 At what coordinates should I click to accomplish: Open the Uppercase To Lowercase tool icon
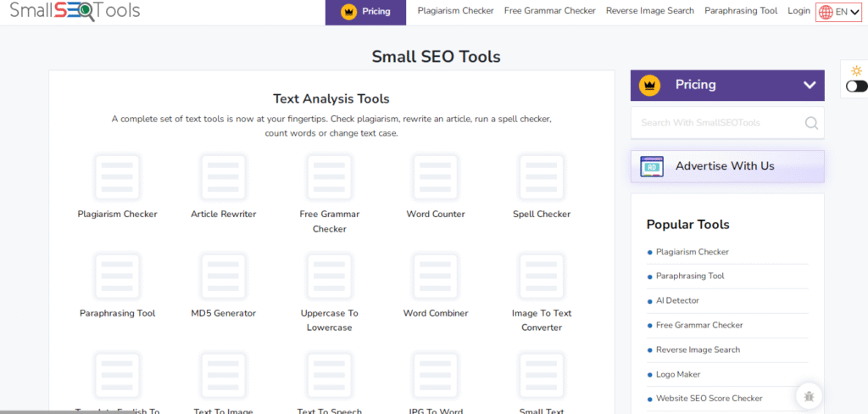[330, 276]
